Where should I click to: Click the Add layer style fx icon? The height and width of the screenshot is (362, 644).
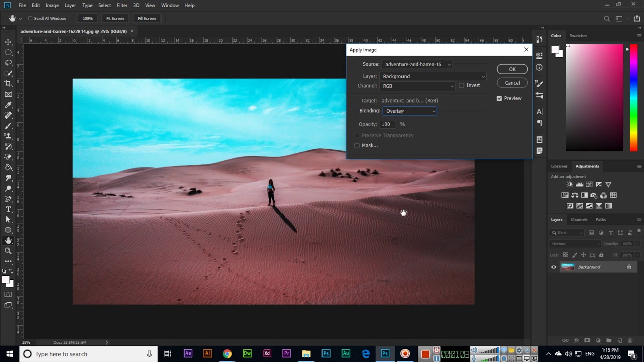point(577,341)
